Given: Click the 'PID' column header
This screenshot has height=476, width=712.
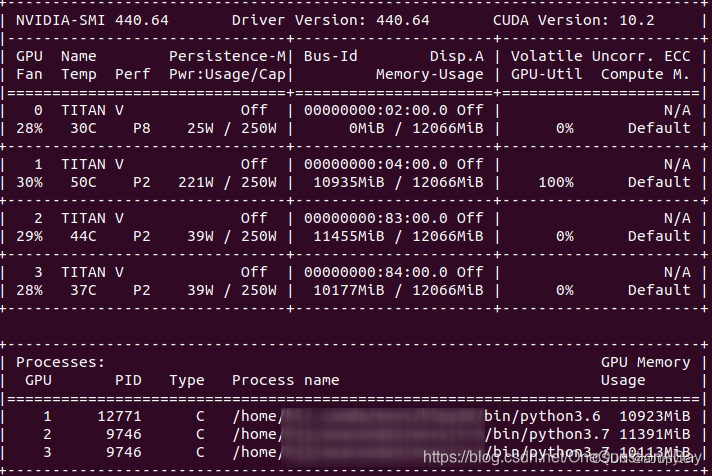Looking at the screenshot, I should (x=128, y=381).
